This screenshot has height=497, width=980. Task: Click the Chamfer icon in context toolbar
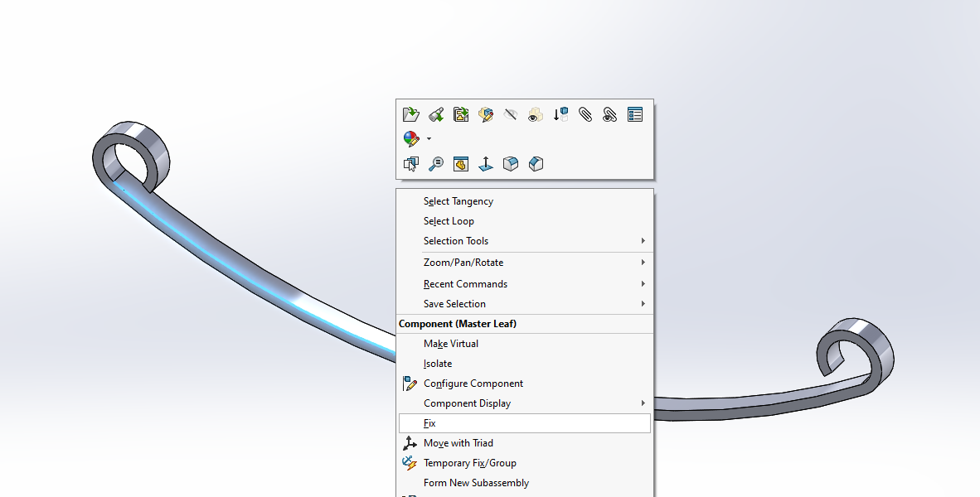tap(536, 164)
